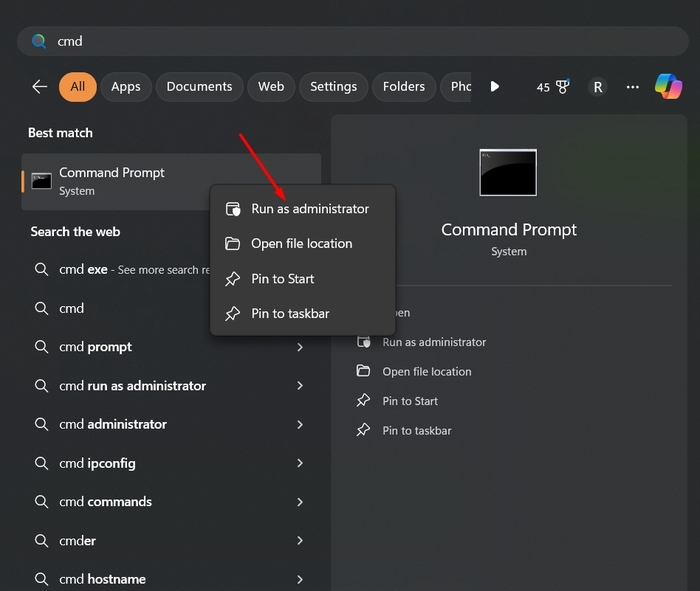Click Command Prompt title in preview pane

509,230
